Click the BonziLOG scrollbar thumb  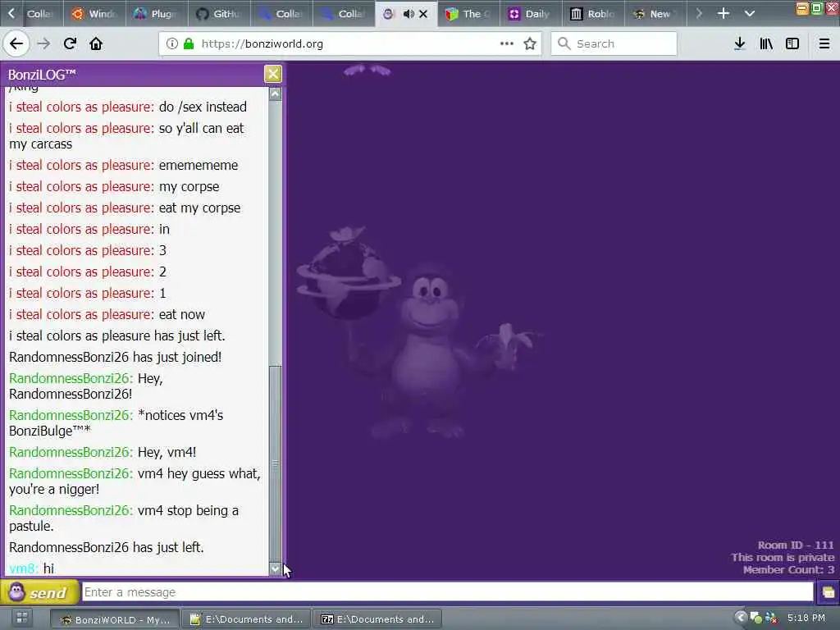click(276, 463)
